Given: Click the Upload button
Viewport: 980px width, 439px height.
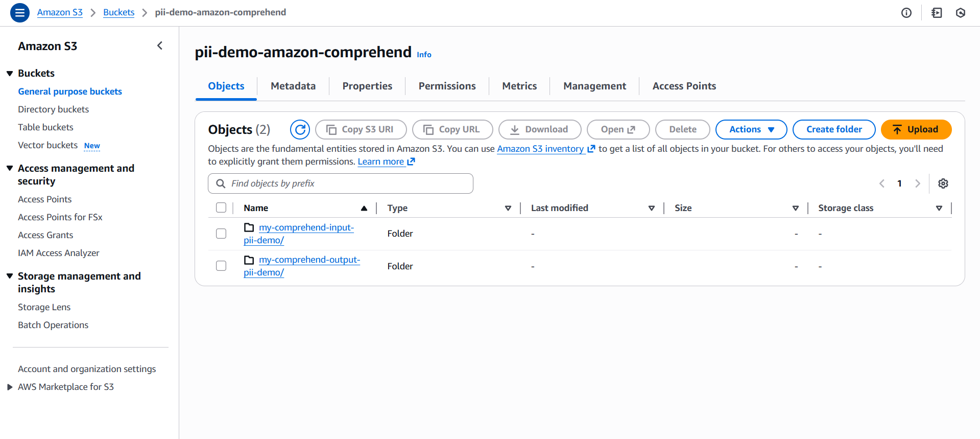Looking at the screenshot, I should (x=916, y=129).
